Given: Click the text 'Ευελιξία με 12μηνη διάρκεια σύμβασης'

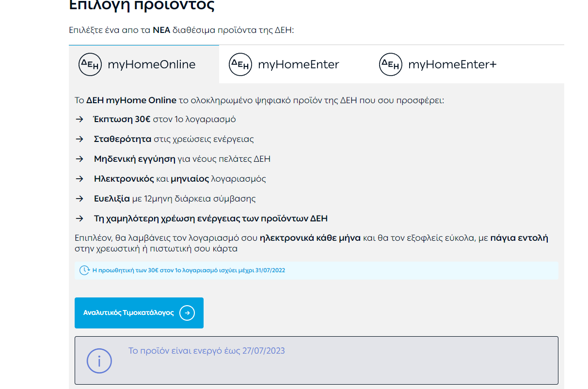Looking at the screenshot, I should click(x=175, y=199).
